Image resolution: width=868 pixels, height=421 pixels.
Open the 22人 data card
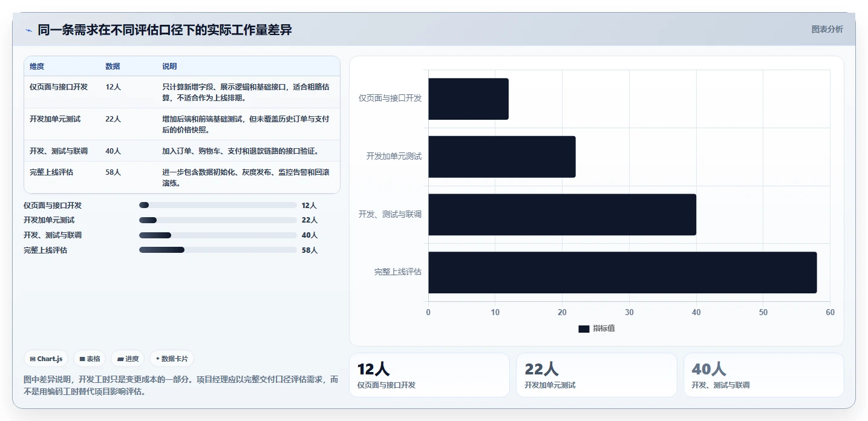click(x=596, y=375)
